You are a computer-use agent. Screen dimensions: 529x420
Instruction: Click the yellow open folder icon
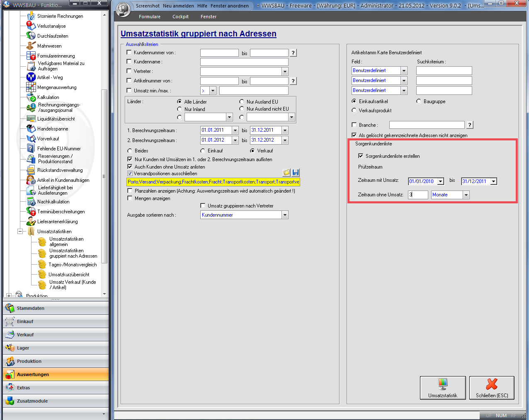click(x=286, y=173)
